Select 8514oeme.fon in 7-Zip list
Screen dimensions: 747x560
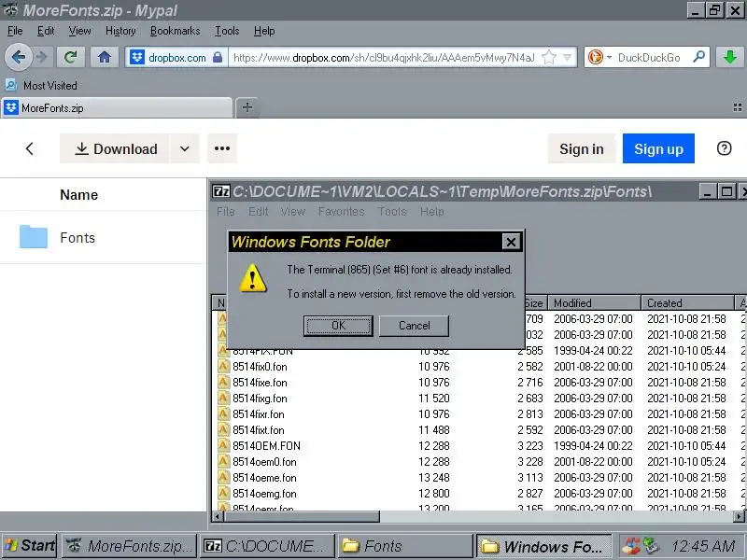coord(264,478)
